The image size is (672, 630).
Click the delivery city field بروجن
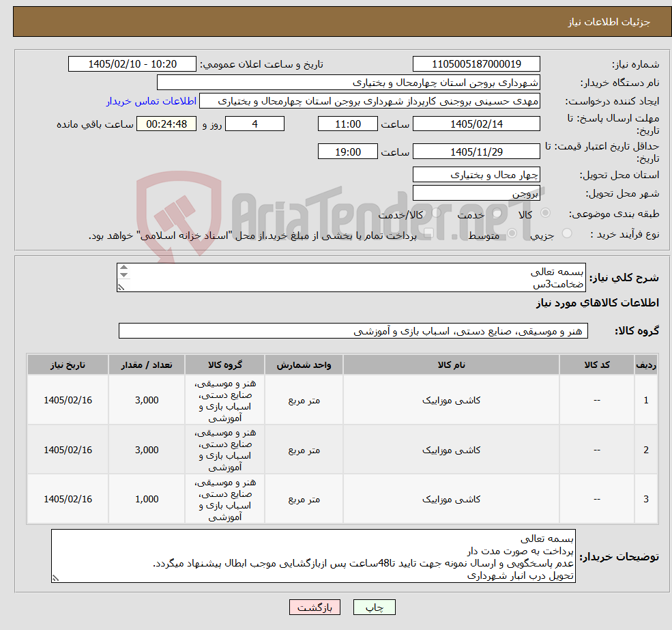pyautogui.click(x=476, y=193)
